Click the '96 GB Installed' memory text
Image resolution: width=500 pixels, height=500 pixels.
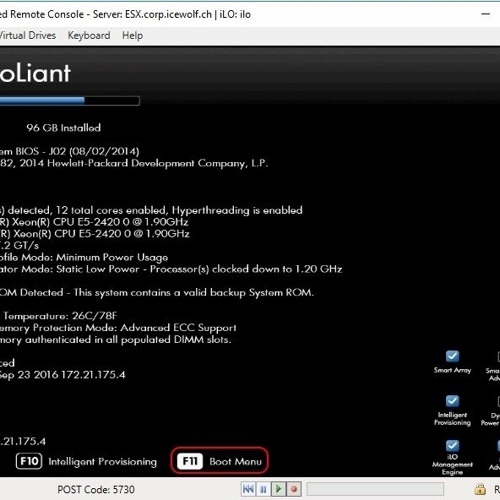click(63, 128)
